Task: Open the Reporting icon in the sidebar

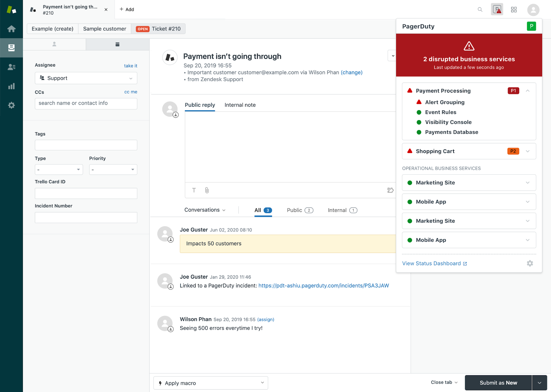Action: [11, 86]
